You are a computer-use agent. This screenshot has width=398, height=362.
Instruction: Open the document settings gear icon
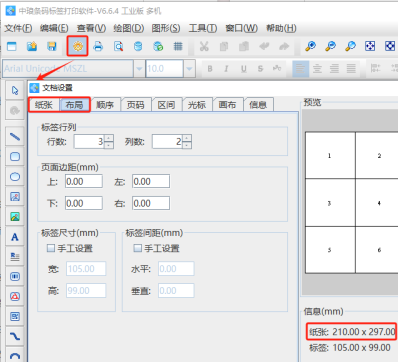(78, 46)
